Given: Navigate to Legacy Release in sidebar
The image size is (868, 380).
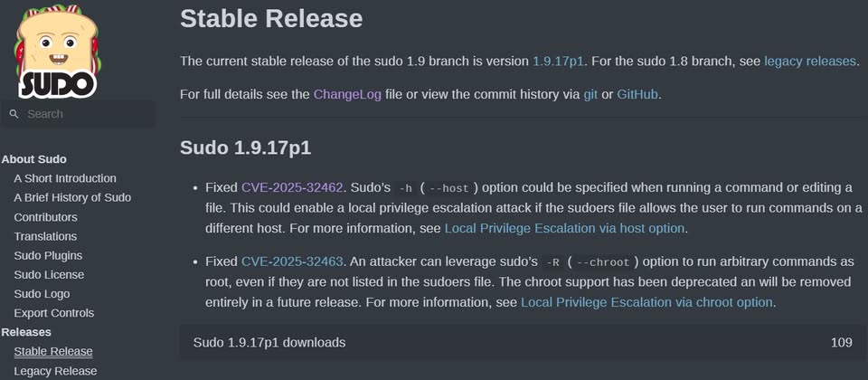Looking at the screenshot, I should point(55,371).
